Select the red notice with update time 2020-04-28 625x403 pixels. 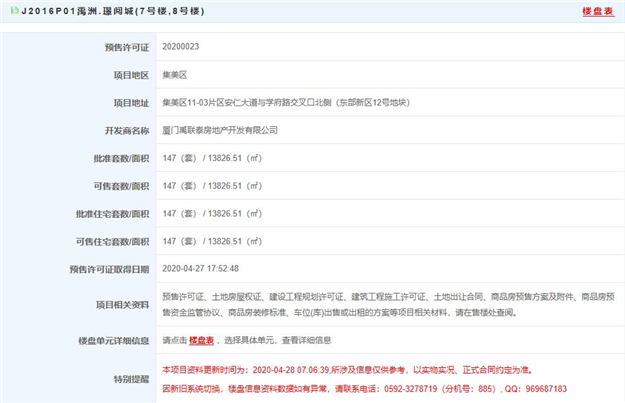347,370
